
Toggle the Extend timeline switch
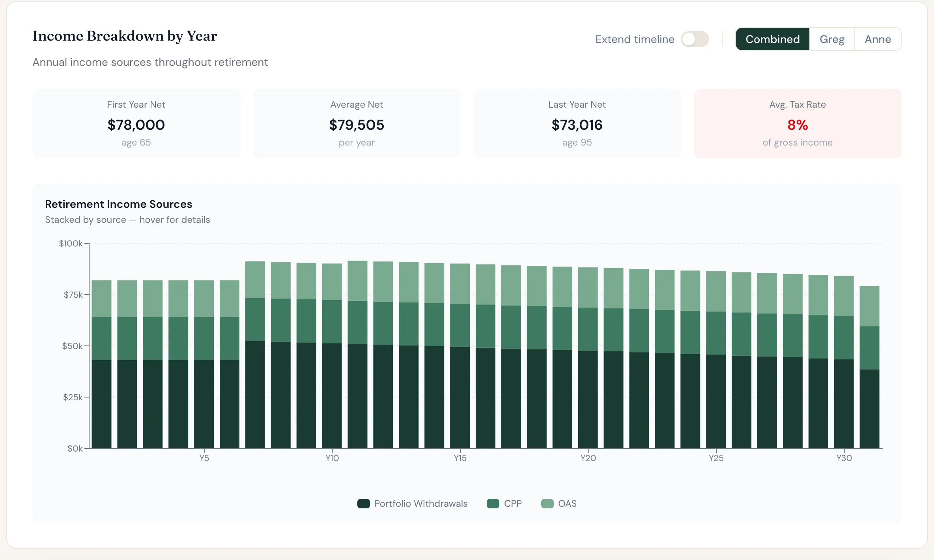(695, 39)
